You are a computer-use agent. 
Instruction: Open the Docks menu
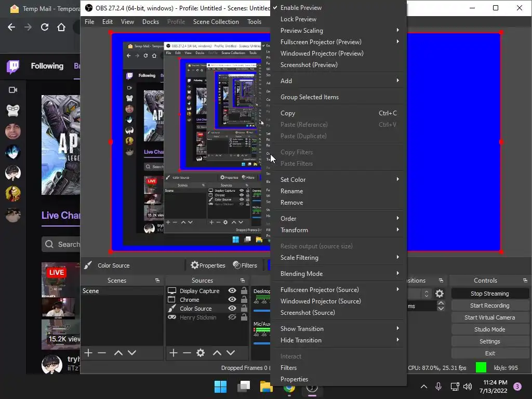click(x=150, y=22)
